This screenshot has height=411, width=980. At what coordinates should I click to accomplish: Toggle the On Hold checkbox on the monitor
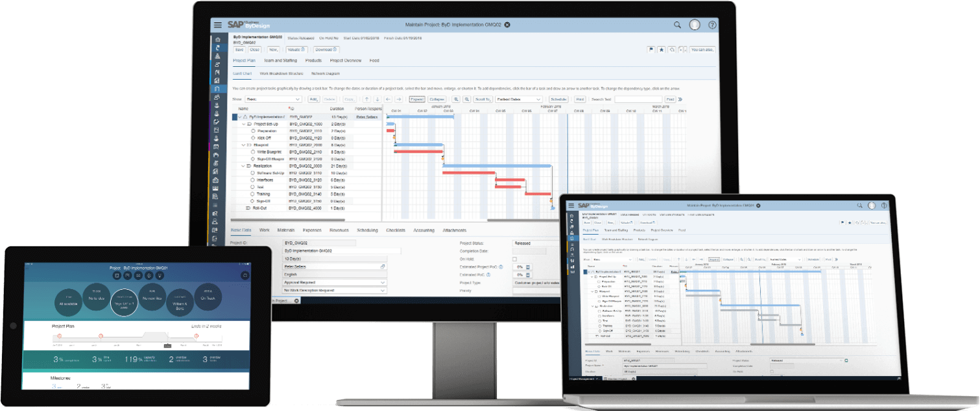515,259
